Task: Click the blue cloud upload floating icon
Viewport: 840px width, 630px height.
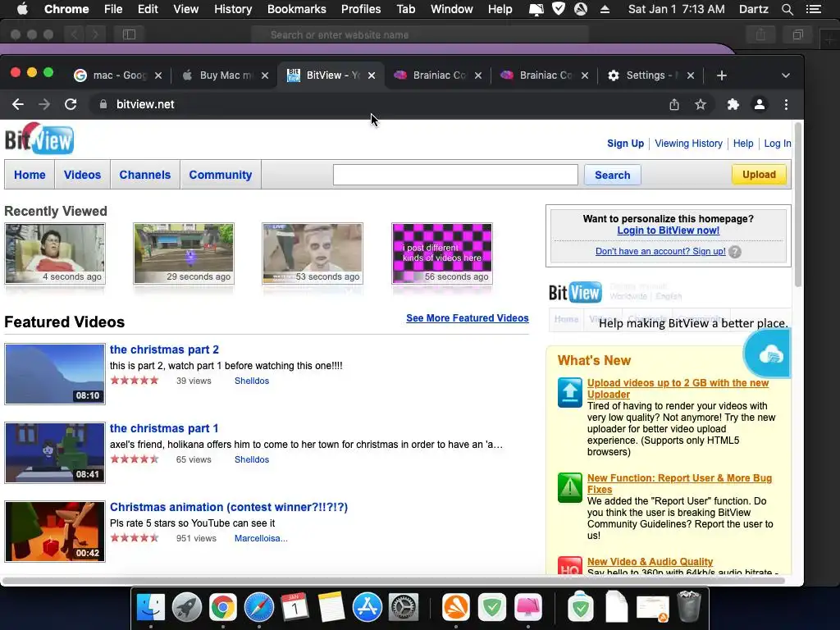Action: (767, 354)
